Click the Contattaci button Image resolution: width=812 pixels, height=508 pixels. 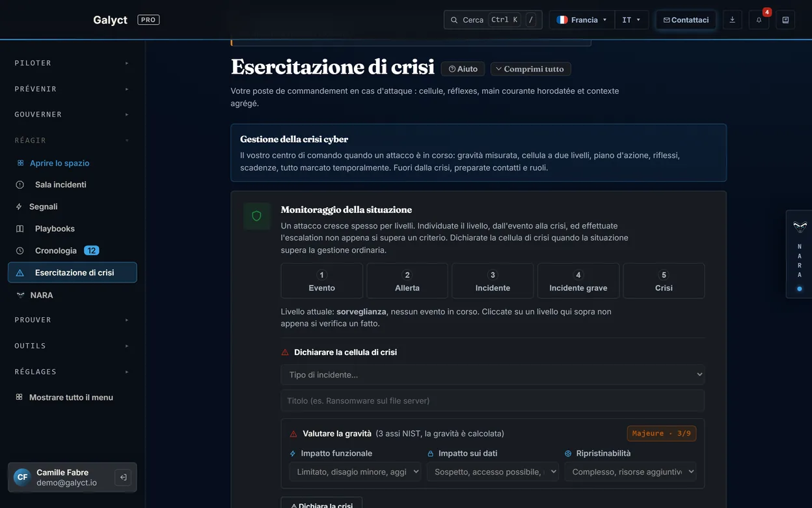point(686,20)
